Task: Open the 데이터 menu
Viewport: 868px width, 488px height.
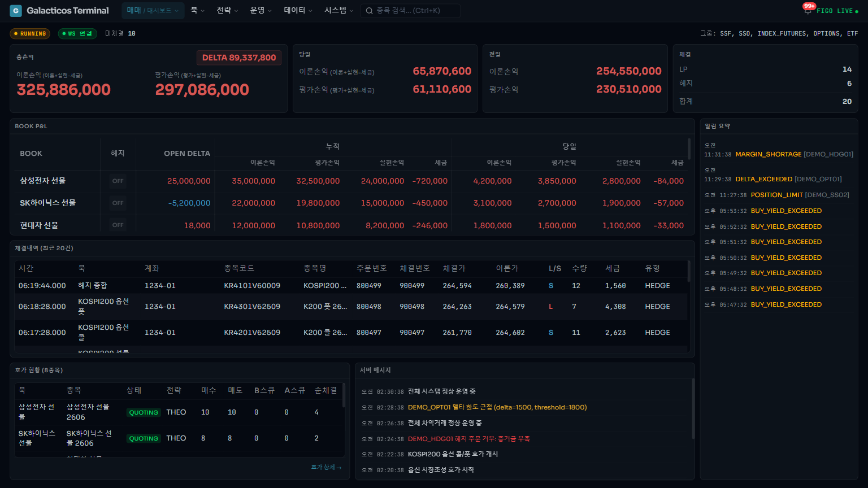Action: (x=298, y=11)
